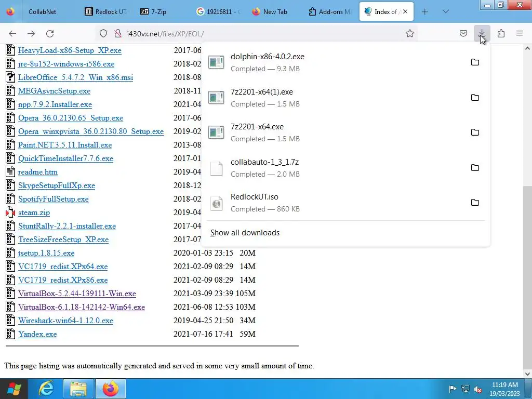Open the readme.htm link

37,172
